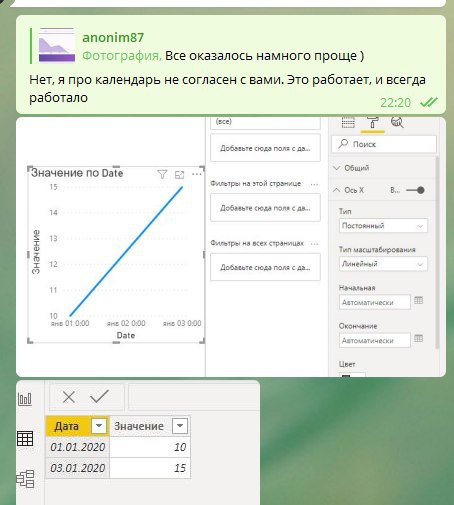Open conditional formatting icon next to Начальная
The height and width of the screenshot is (505, 454).
click(x=419, y=300)
